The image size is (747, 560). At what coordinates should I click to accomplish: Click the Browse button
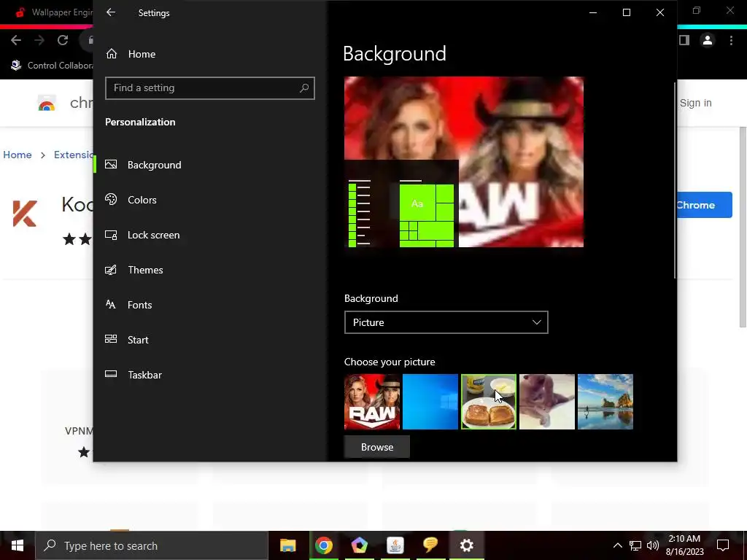coord(377,447)
